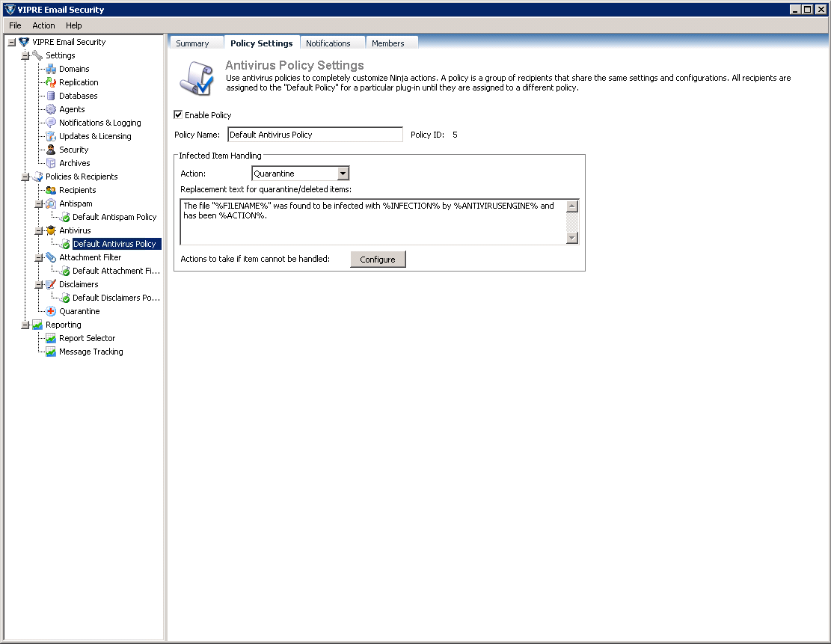This screenshot has width=831, height=644.
Task: Click the Settings wrench icon
Action: pos(37,55)
